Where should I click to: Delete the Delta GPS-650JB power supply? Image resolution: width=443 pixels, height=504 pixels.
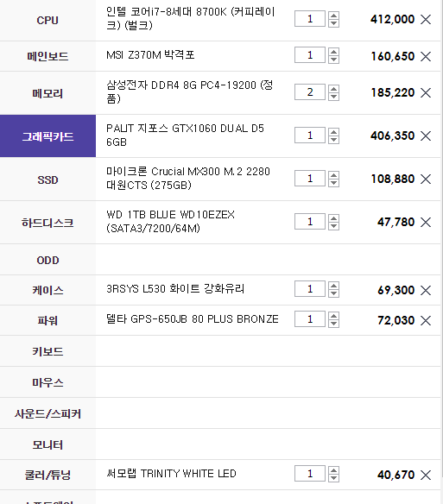tap(426, 320)
